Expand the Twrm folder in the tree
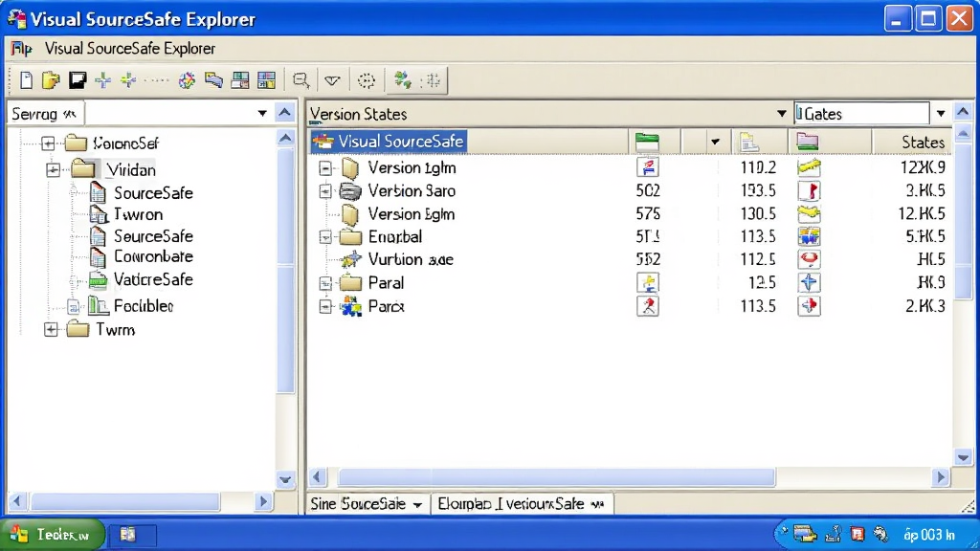The width and height of the screenshot is (980, 551). [52, 329]
